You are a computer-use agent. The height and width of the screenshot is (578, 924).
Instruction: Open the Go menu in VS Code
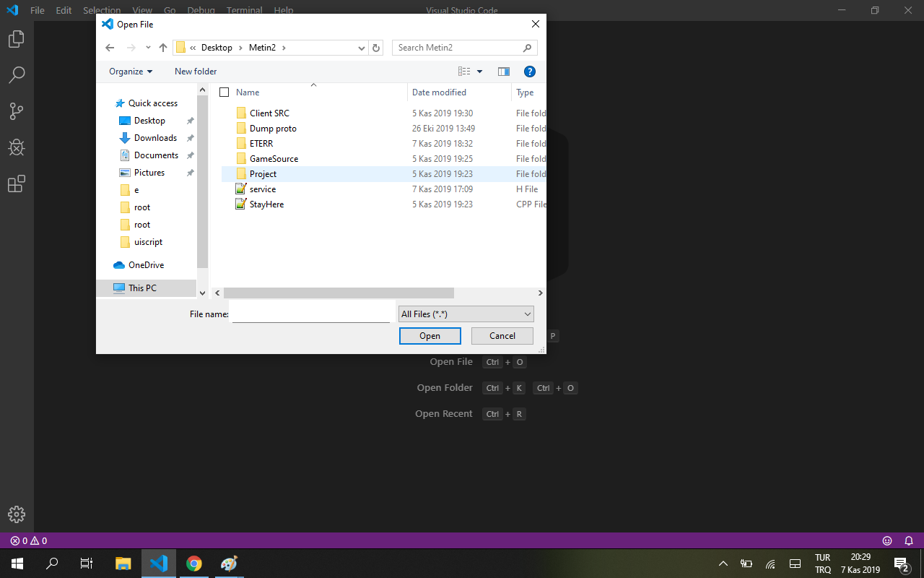(x=170, y=11)
